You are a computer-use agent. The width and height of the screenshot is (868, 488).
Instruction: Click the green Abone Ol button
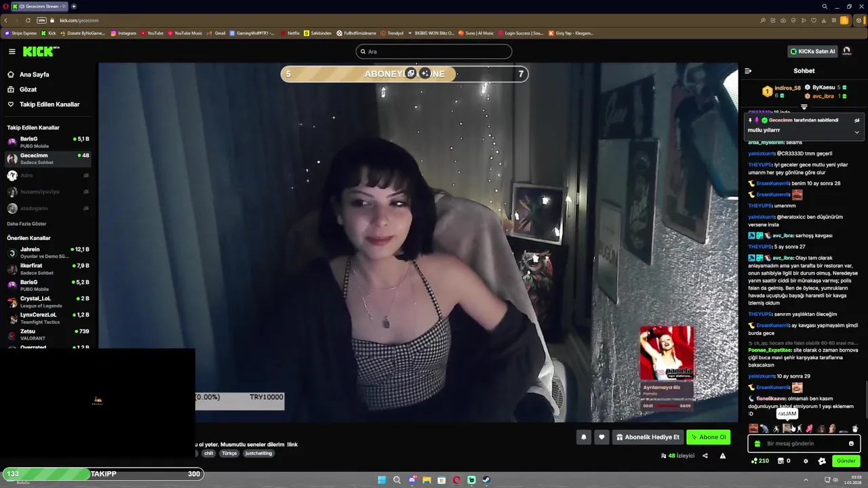click(x=708, y=437)
